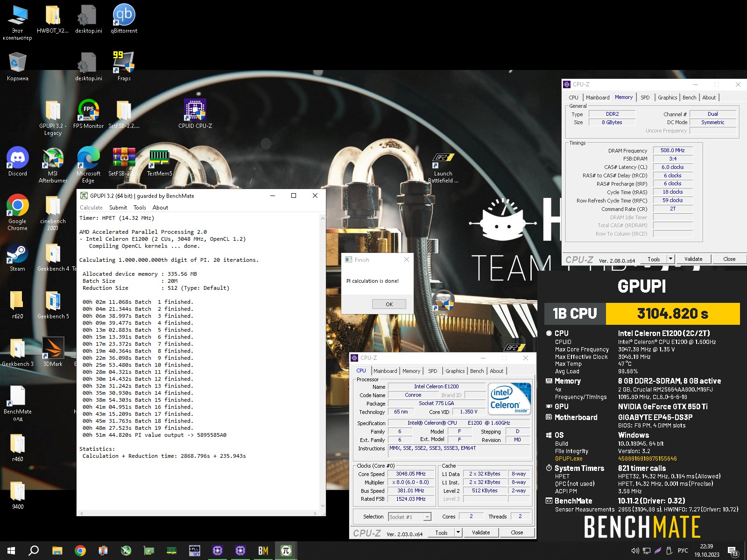Open File Explorer from the taskbar

[x=57, y=551]
